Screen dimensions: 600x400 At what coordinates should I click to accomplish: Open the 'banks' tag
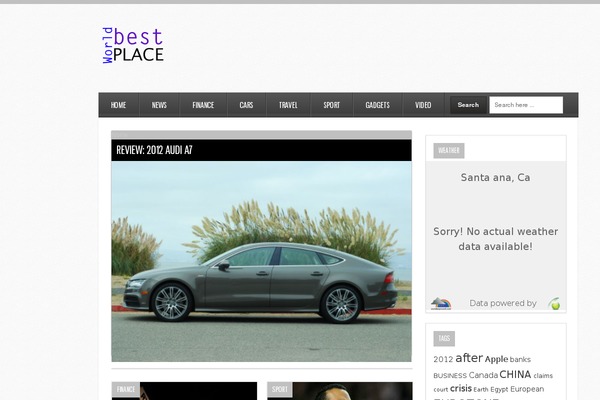coord(520,359)
